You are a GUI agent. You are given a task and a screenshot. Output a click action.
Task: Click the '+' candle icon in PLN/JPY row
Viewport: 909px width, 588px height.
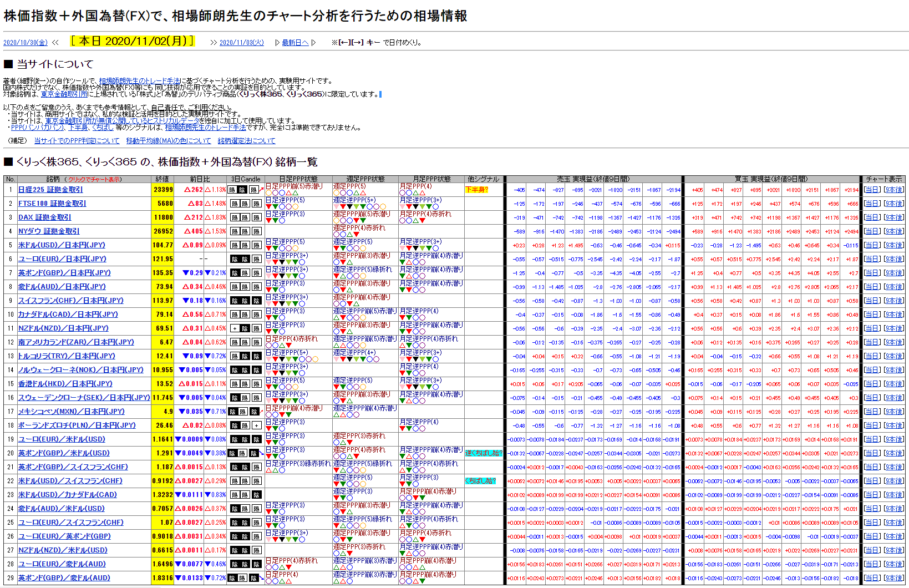pyautogui.click(x=256, y=425)
